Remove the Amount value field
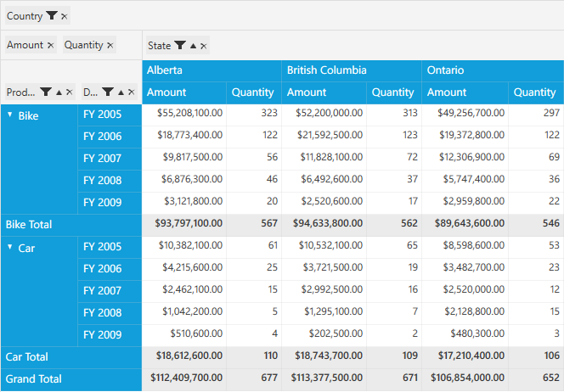Screen dimensions: 564x392 point(50,46)
